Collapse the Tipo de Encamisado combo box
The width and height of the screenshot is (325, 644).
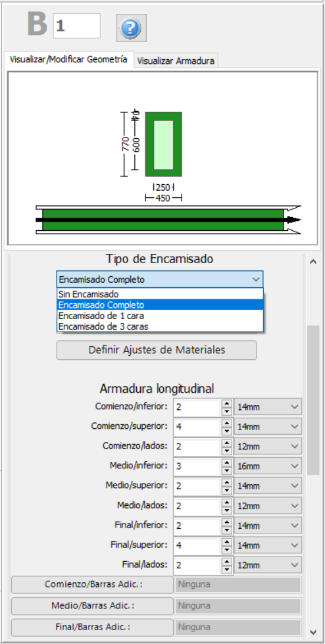(x=160, y=280)
